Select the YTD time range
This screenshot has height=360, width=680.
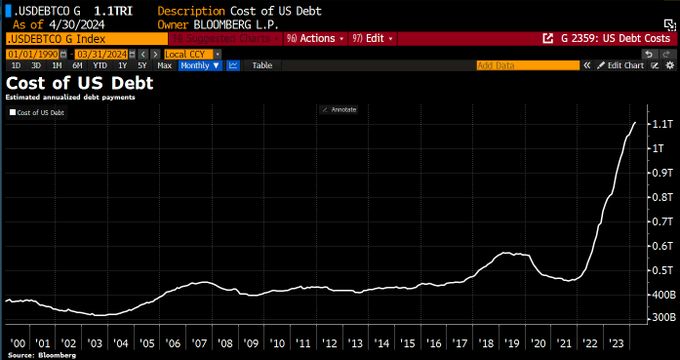(x=100, y=65)
